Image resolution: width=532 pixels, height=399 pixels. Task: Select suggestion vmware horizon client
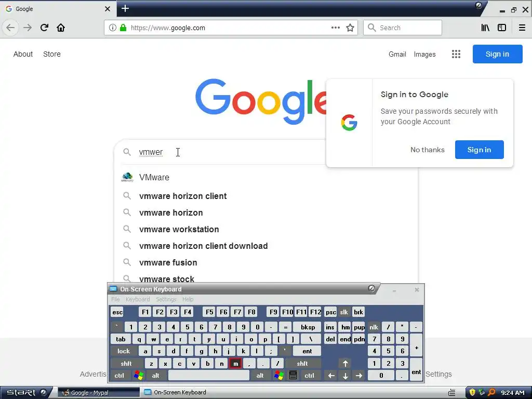click(x=183, y=196)
